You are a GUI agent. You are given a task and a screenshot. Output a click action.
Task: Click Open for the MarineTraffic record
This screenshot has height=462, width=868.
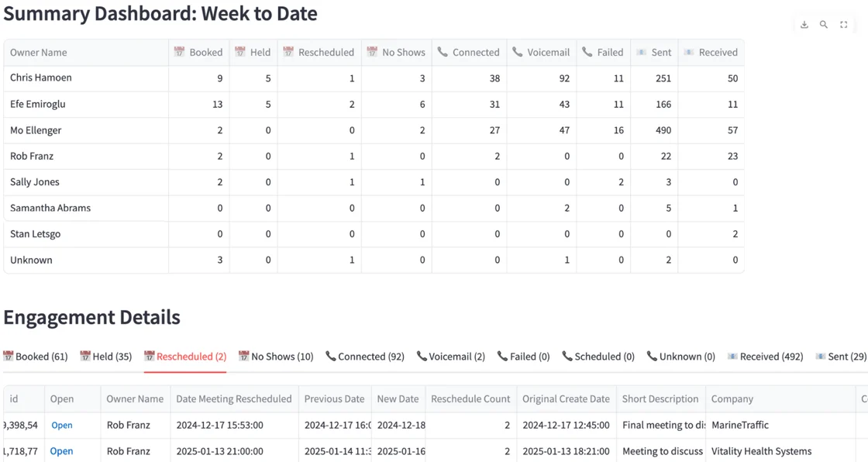click(61, 425)
